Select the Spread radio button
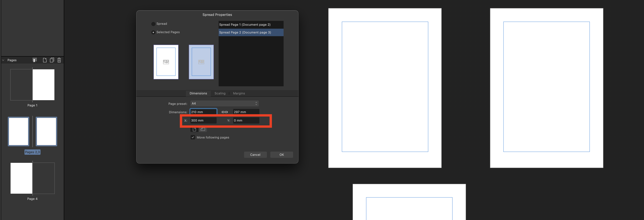Image resolution: width=644 pixels, height=220 pixels. (x=153, y=23)
